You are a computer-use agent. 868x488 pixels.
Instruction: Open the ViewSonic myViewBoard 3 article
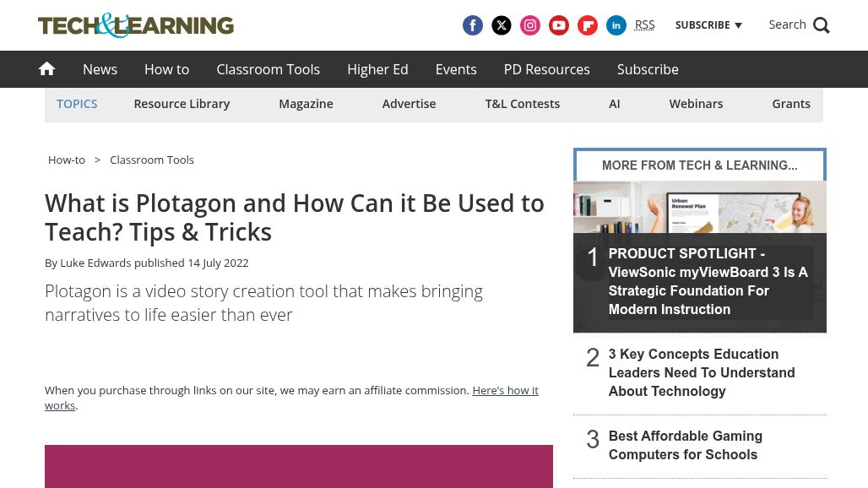(x=708, y=281)
